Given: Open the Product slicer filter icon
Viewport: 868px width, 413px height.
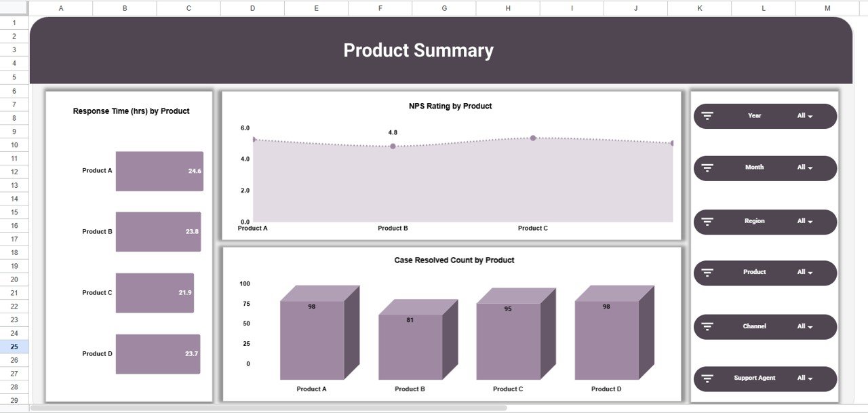Looking at the screenshot, I should [707, 273].
